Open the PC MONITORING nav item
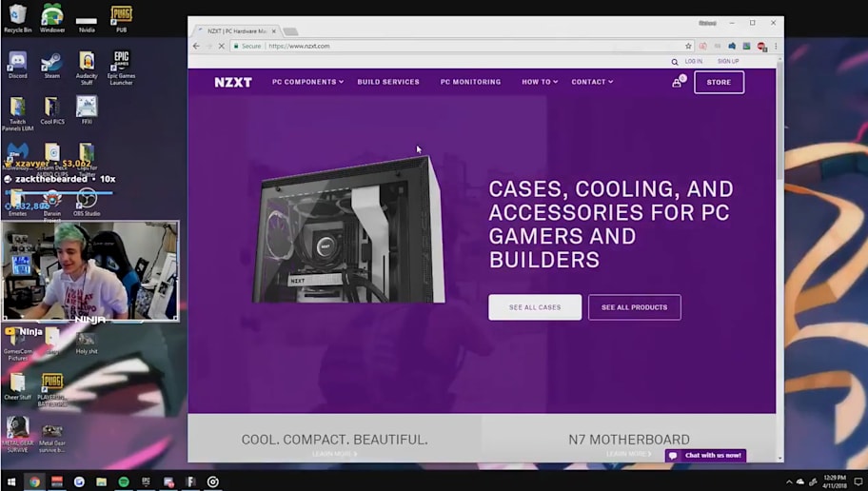Image resolution: width=868 pixels, height=491 pixels. pos(470,82)
